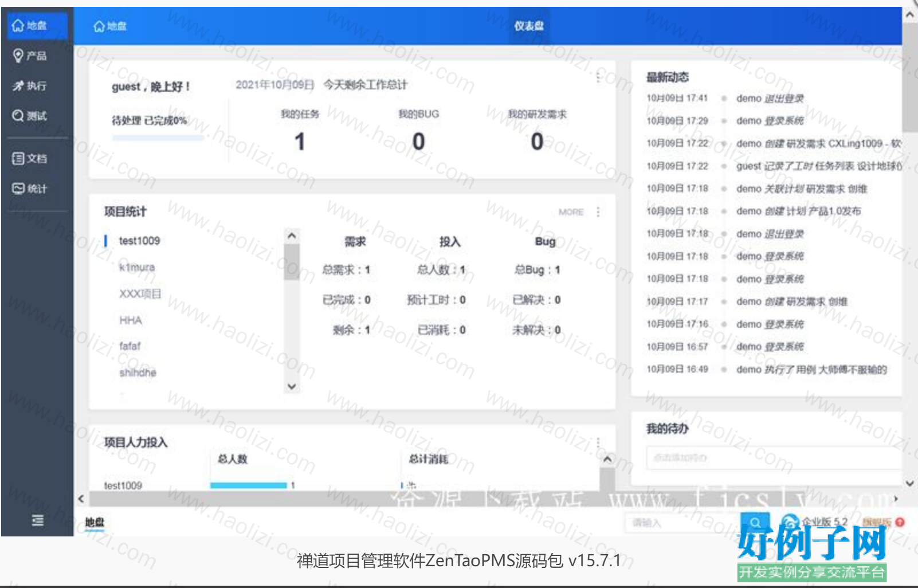
Task: Click page vertical scroll up arrow
Action: [x=910, y=15]
